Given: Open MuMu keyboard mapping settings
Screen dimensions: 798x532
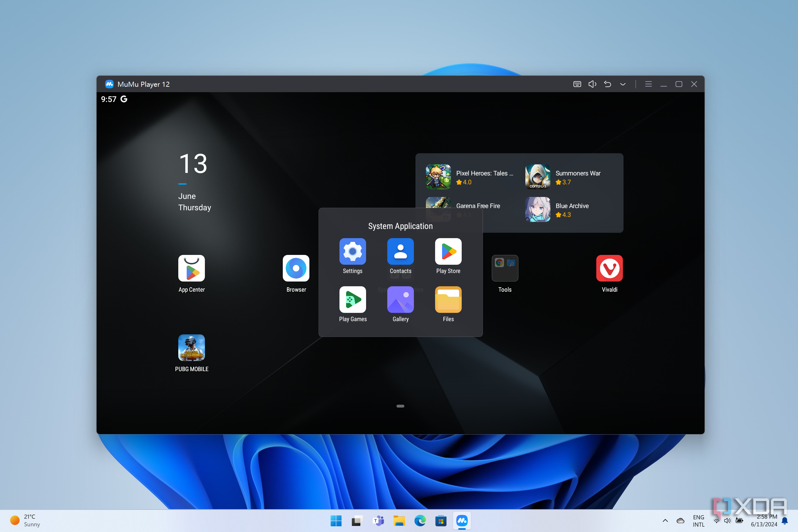Looking at the screenshot, I should click(577, 84).
